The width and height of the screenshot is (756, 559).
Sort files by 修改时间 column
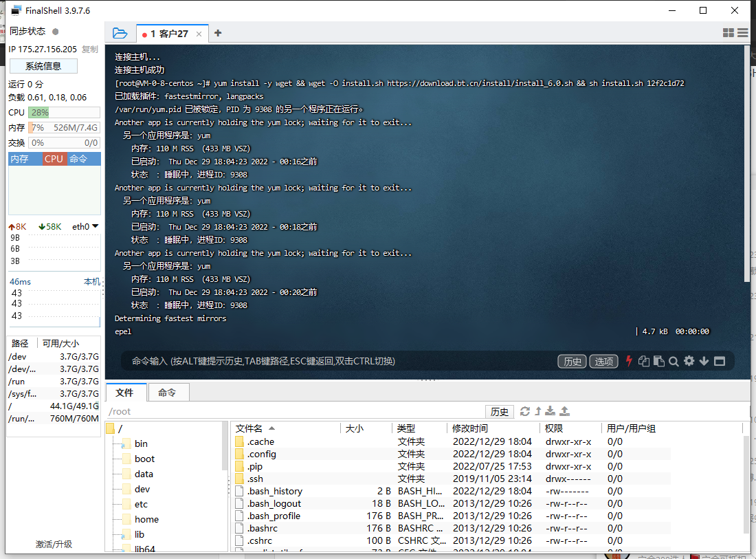click(493, 428)
